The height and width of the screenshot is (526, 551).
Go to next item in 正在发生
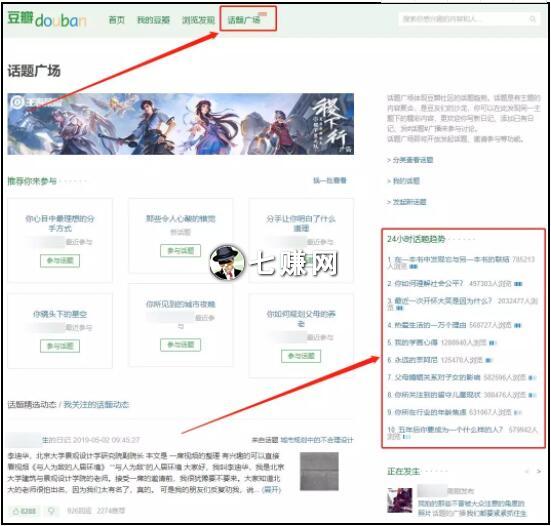[x=539, y=471]
